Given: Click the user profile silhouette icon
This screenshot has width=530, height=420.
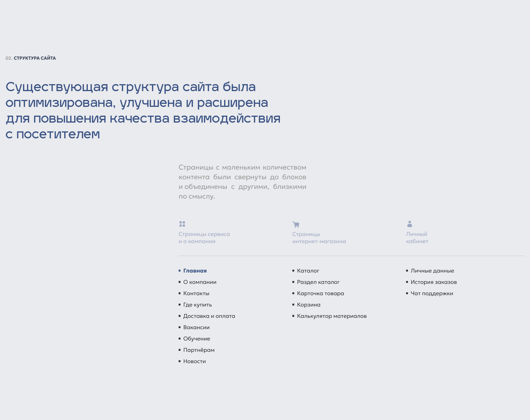Looking at the screenshot, I should coord(410,224).
